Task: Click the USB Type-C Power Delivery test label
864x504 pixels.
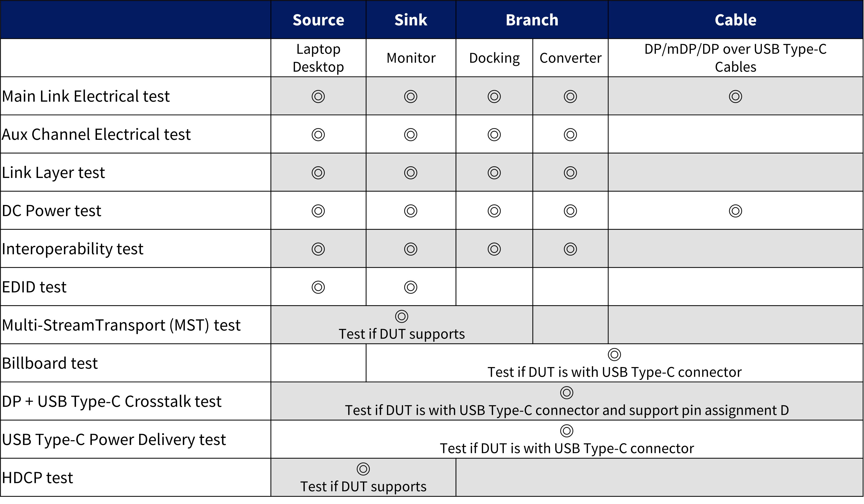Action: click(x=114, y=439)
